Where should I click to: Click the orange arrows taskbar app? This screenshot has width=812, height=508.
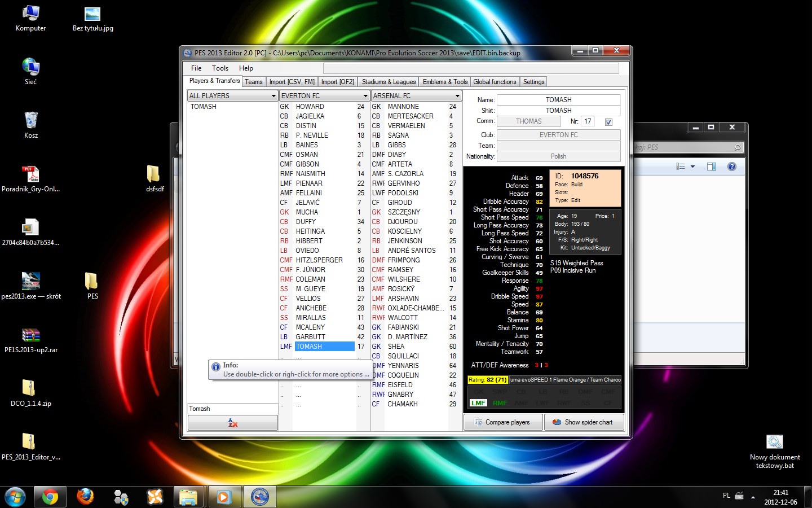tap(155, 497)
